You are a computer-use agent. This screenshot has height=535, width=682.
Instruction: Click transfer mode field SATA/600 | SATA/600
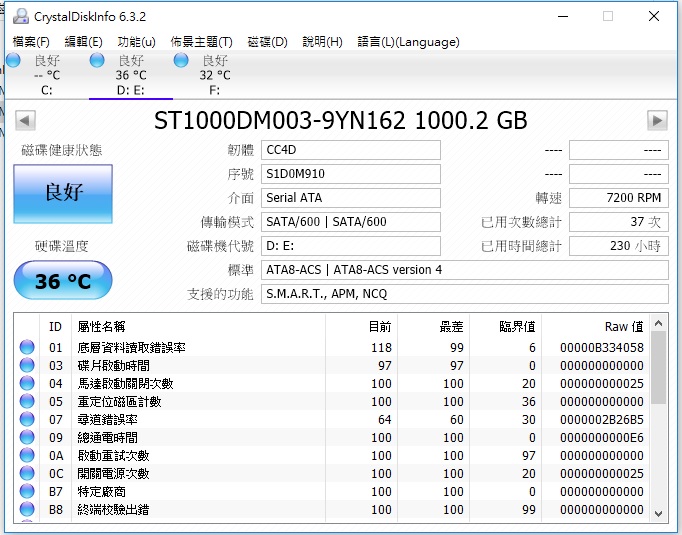tap(351, 222)
